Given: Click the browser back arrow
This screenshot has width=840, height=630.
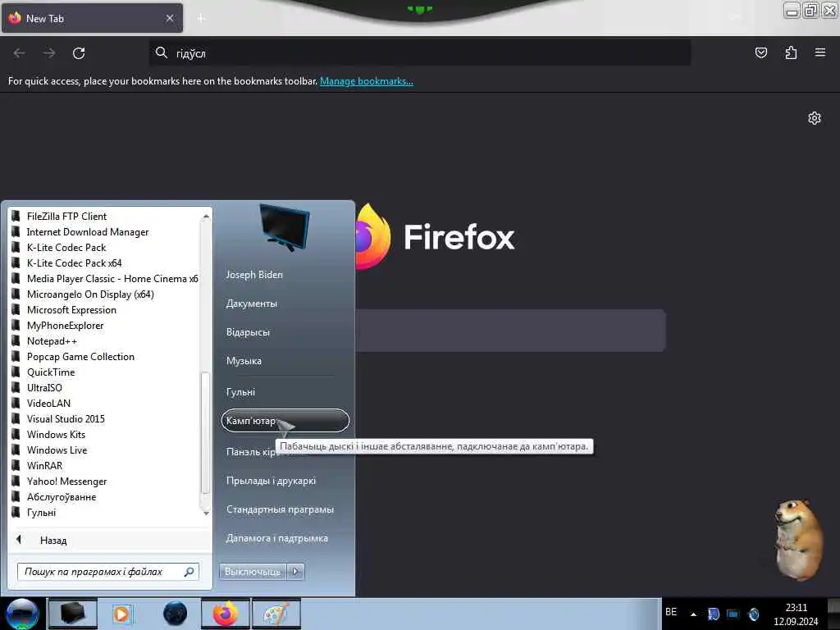Looking at the screenshot, I should pyautogui.click(x=20, y=53).
